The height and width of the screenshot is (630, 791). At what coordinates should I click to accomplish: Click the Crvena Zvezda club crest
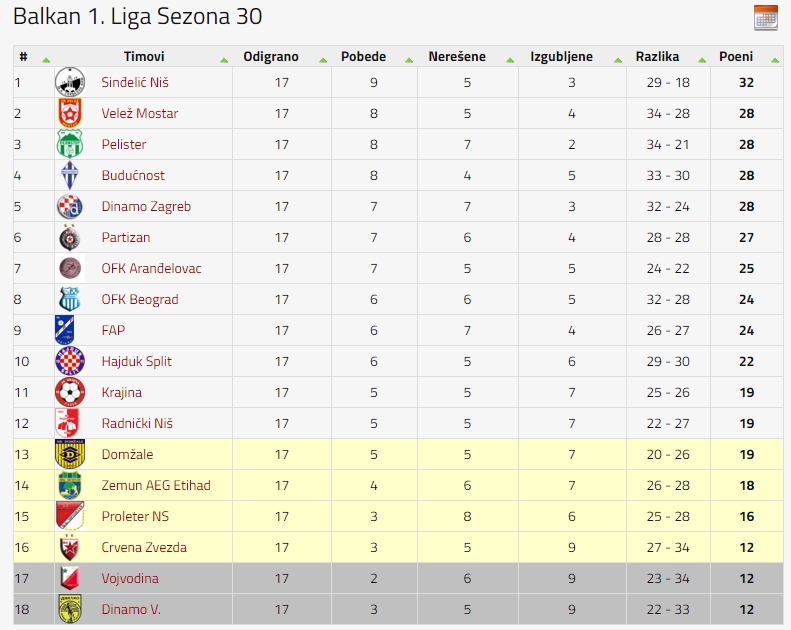70,547
